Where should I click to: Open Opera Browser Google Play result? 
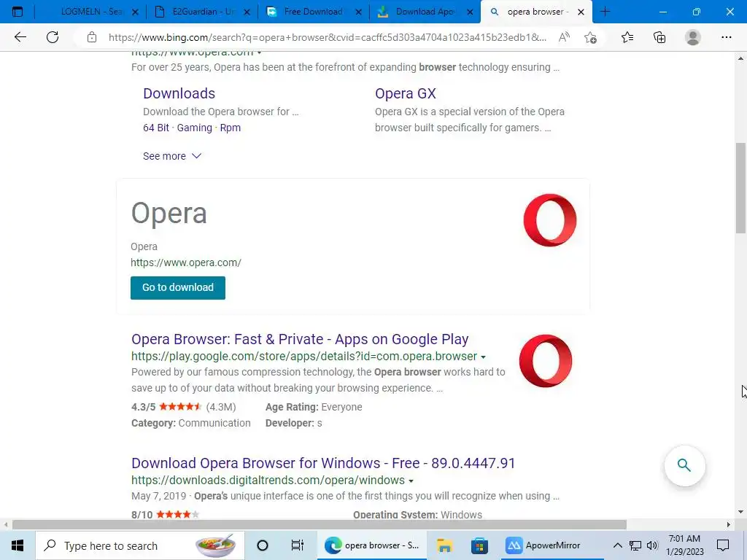click(x=300, y=339)
